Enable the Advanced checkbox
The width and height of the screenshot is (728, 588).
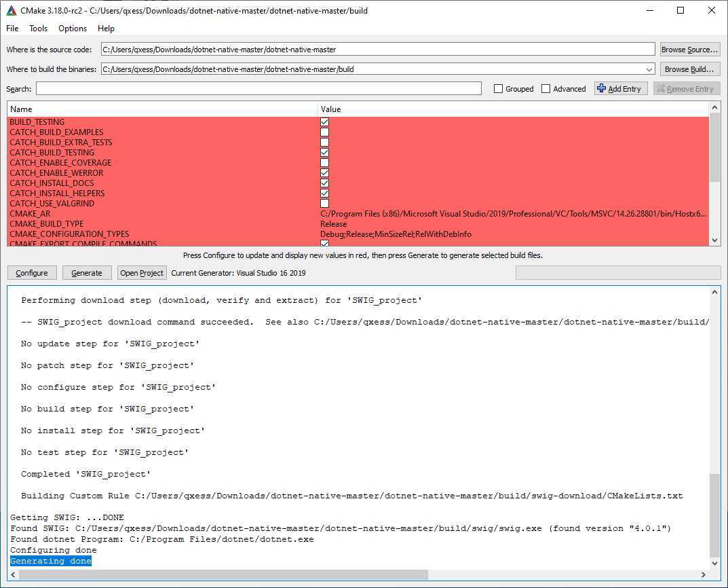pos(546,89)
